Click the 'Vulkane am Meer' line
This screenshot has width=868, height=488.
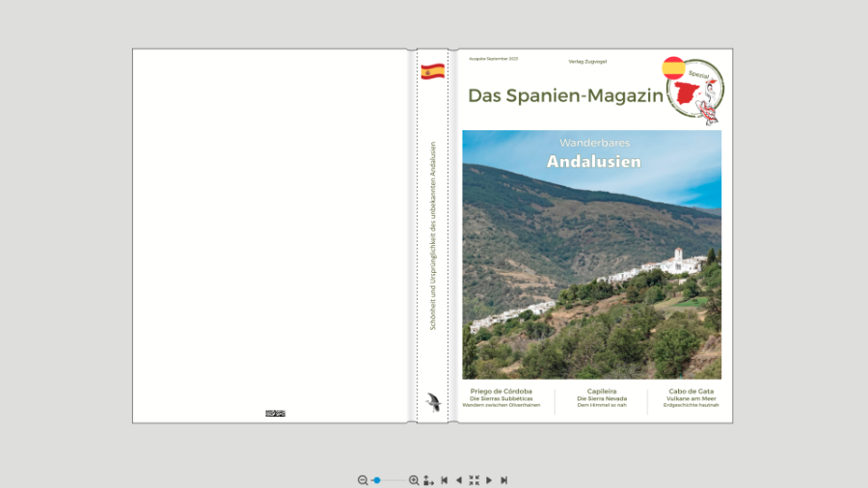tap(691, 398)
